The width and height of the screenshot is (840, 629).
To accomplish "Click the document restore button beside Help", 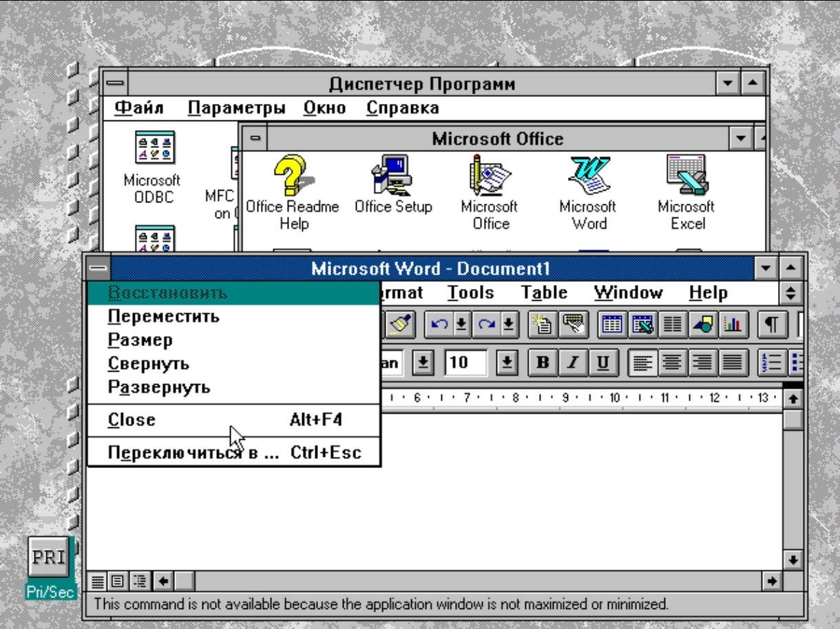I will (x=792, y=293).
